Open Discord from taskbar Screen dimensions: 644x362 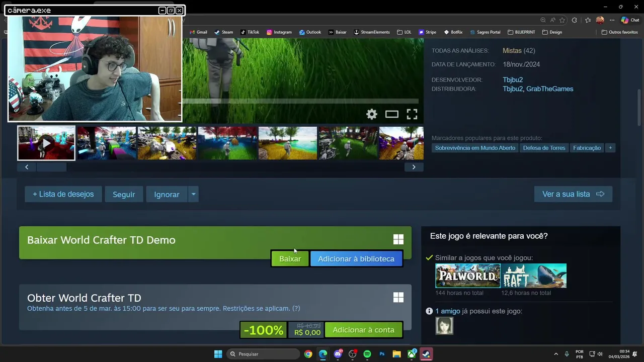coord(338,354)
